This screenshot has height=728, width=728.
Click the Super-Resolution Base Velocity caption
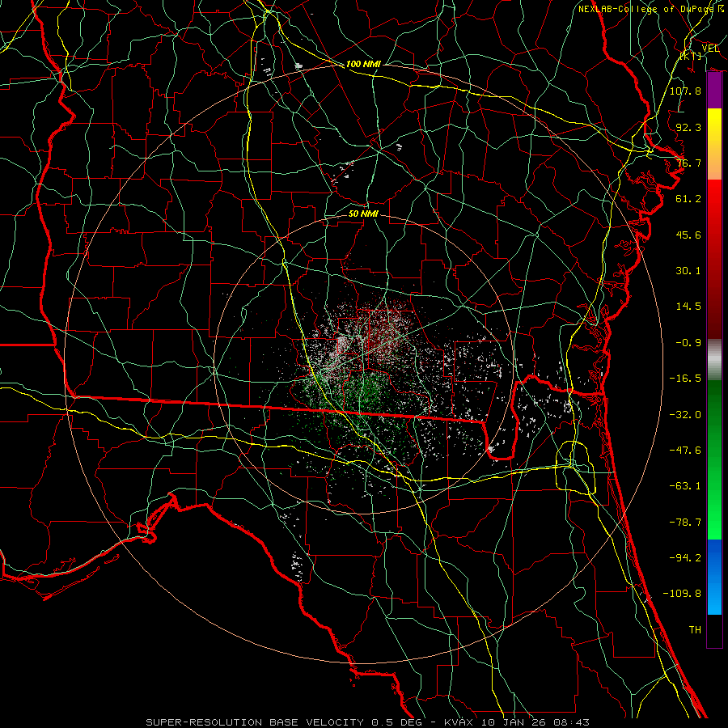click(368, 722)
